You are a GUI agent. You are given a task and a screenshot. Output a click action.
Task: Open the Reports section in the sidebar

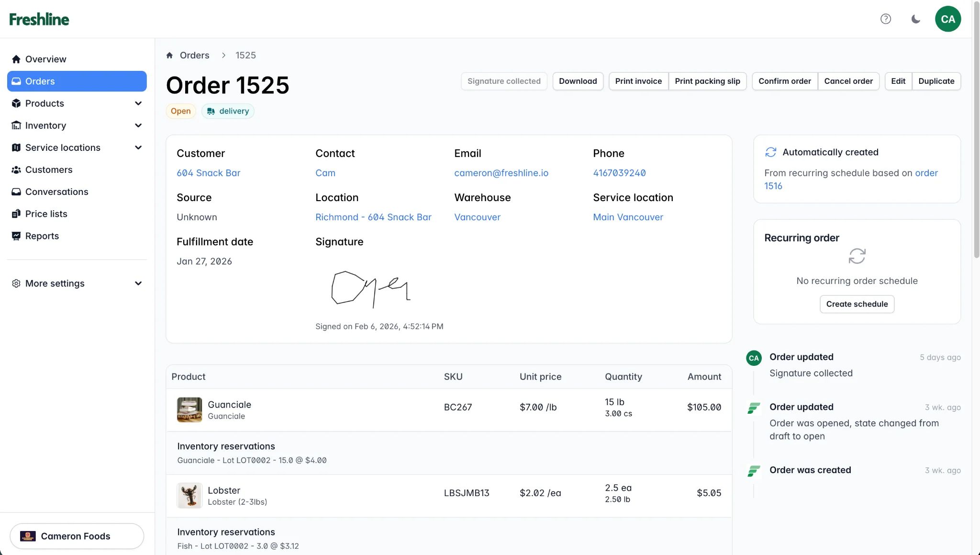click(x=42, y=236)
